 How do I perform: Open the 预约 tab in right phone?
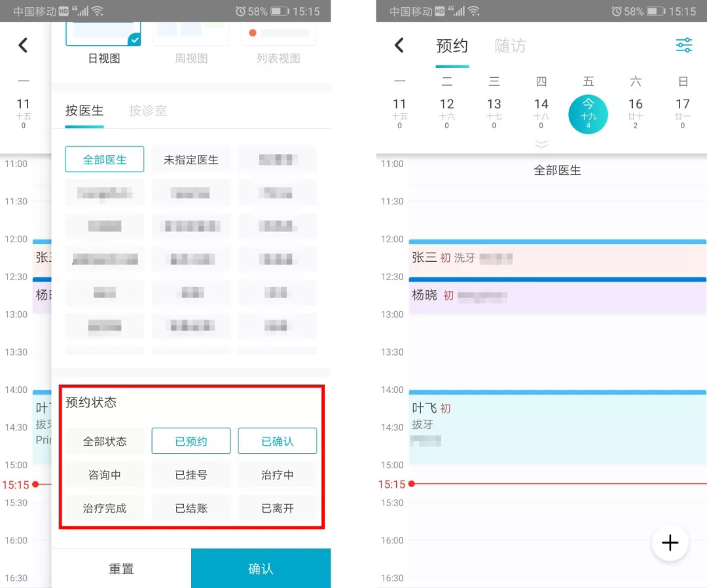pos(452,46)
